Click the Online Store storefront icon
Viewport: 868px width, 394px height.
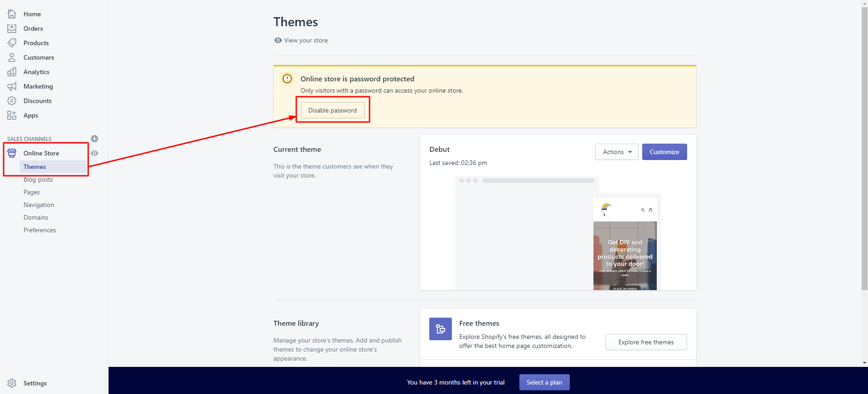pos(12,153)
